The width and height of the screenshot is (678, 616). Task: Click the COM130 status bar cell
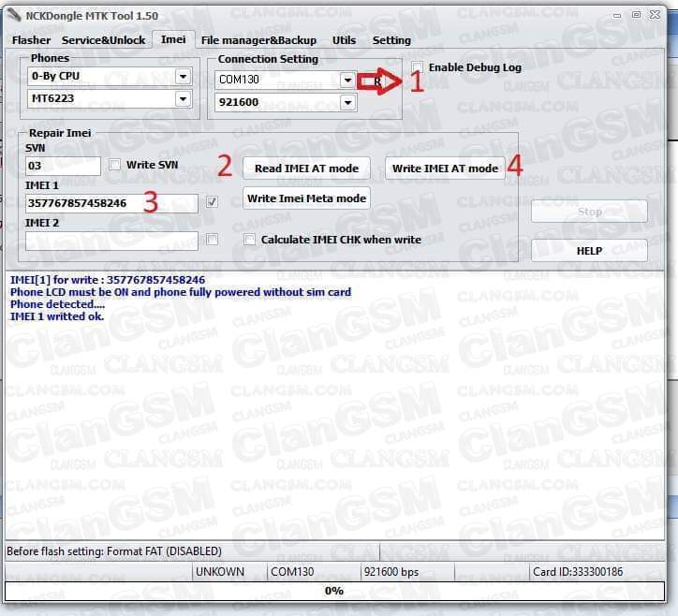314,572
